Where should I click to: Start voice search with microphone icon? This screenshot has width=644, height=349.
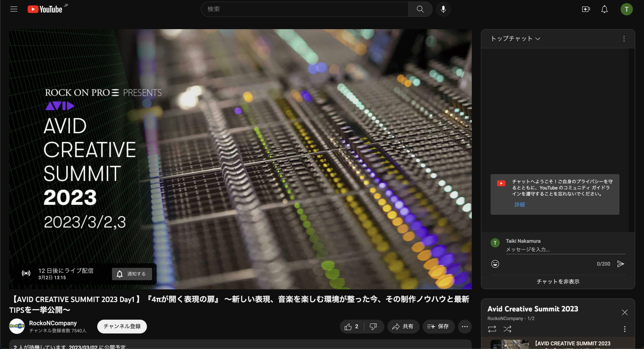click(x=443, y=9)
